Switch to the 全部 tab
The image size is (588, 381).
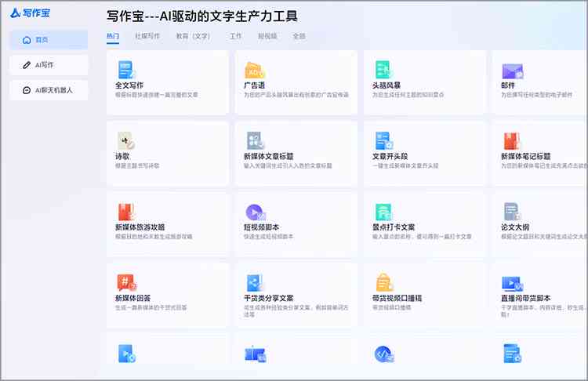(299, 36)
